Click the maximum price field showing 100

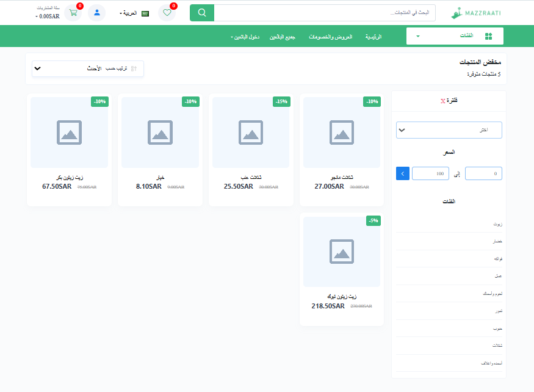[430, 173]
